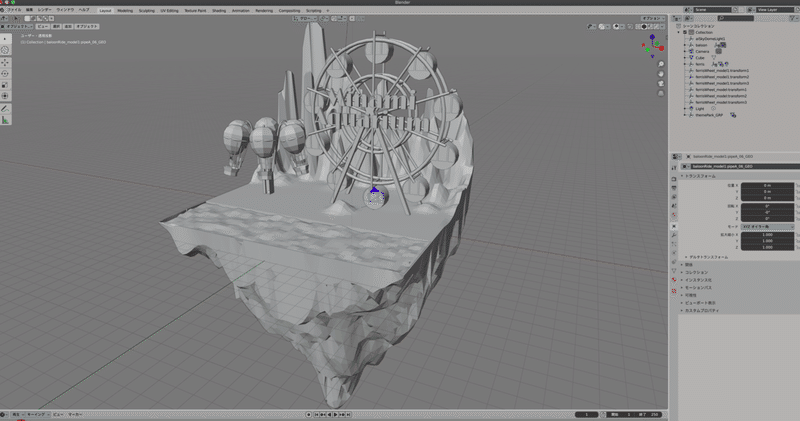Open Object Mode dropdown
The width and height of the screenshot is (800, 421).
17,27
